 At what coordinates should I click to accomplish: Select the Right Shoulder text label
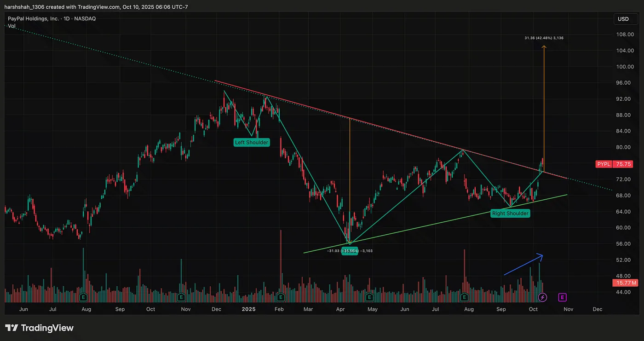[x=510, y=213]
